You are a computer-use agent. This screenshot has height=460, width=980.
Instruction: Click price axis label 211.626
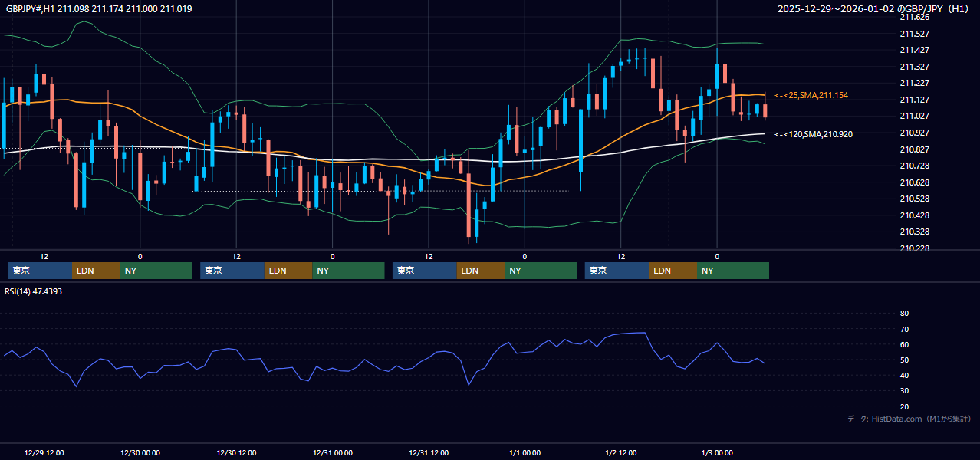914,17
